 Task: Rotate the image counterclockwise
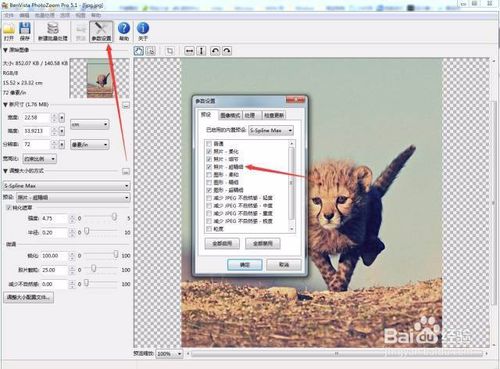coord(215,51)
